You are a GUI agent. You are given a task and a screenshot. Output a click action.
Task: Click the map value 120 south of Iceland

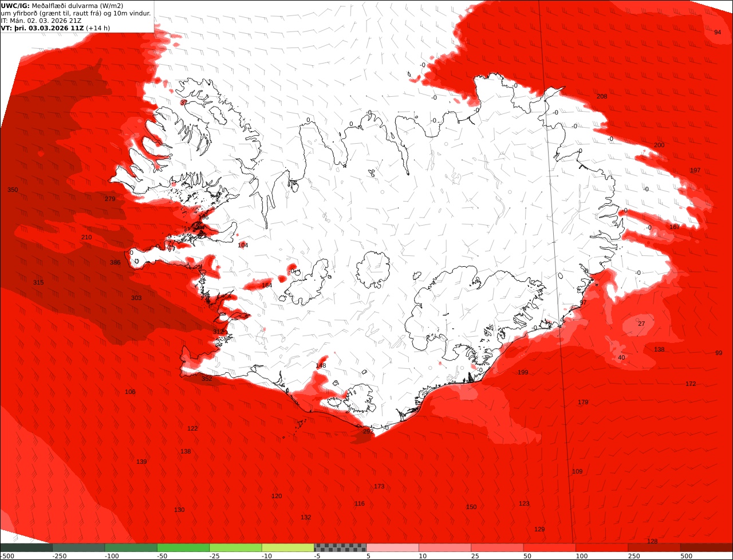click(x=277, y=496)
